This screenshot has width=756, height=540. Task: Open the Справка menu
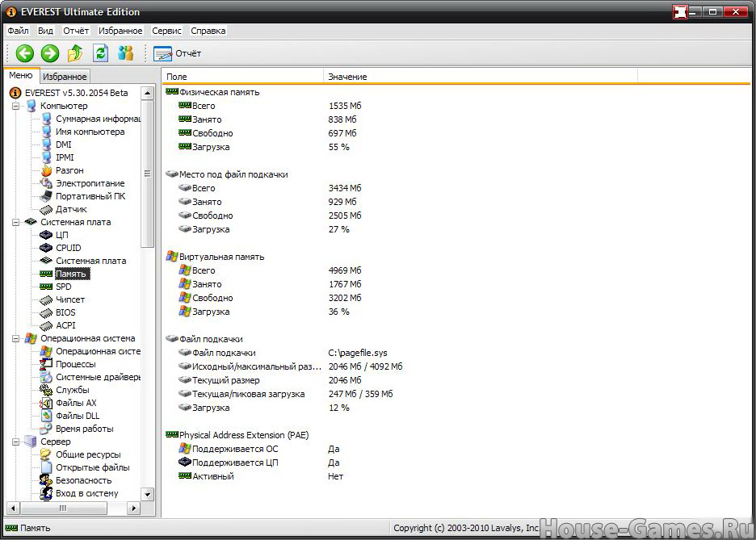208,31
